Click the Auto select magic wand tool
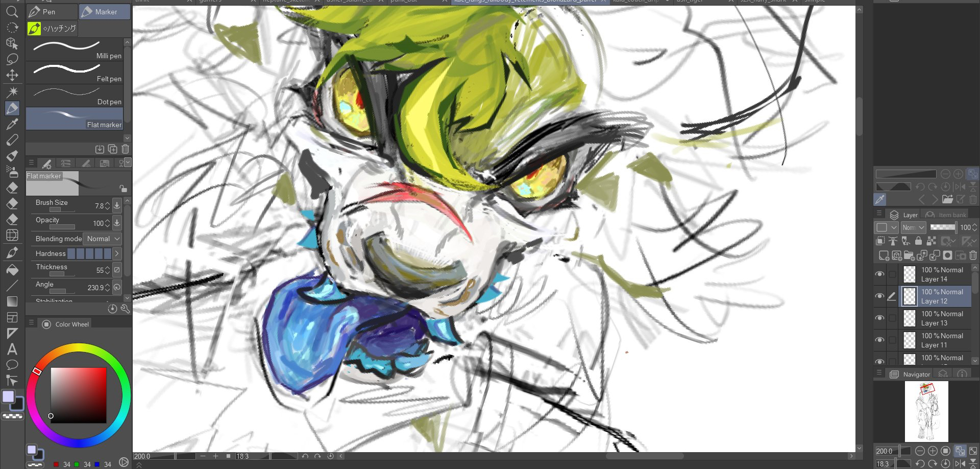Image resolution: width=980 pixels, height=469 pixels. click(x=12, y=92)
